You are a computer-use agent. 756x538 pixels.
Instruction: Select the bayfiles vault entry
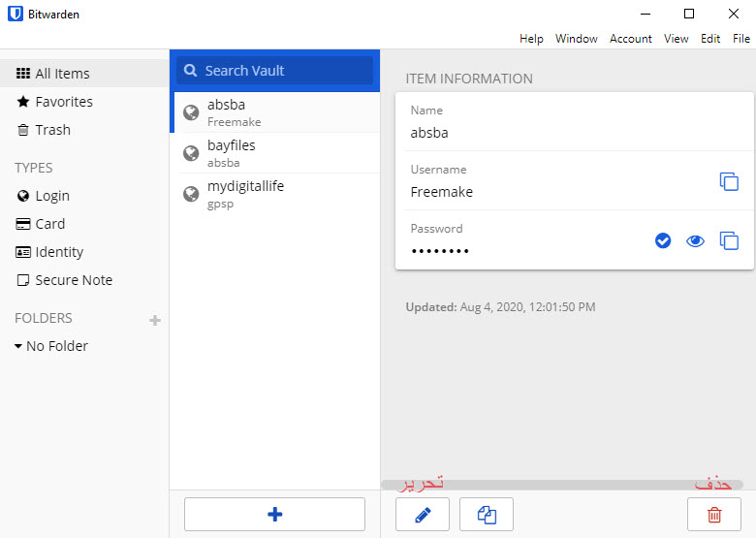point(276,153)
